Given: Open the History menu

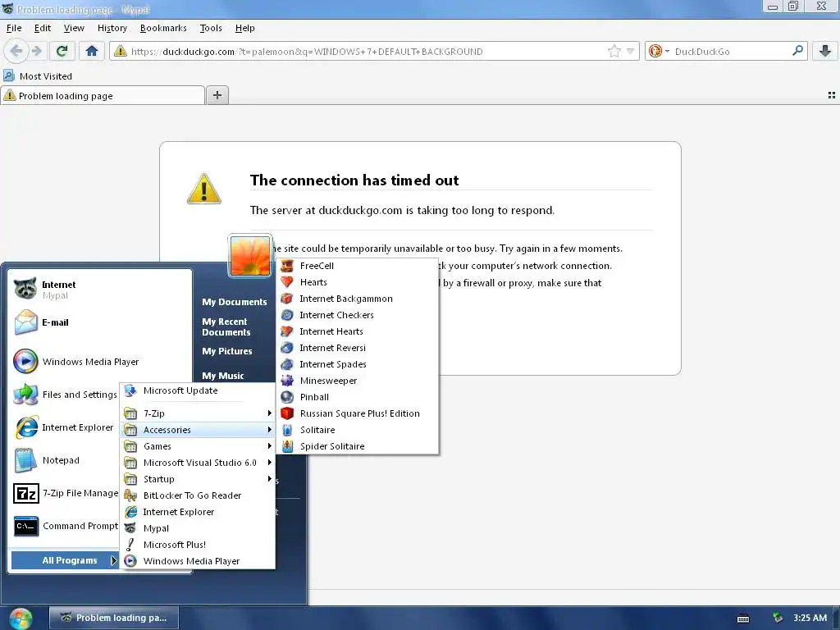Looking at the screenshot, I should [112, 28].
